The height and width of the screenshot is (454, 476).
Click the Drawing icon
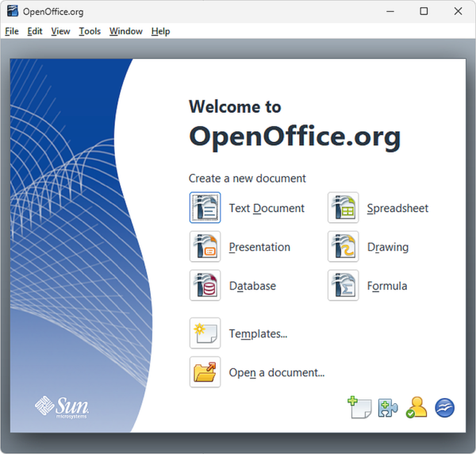pos(343,247)
